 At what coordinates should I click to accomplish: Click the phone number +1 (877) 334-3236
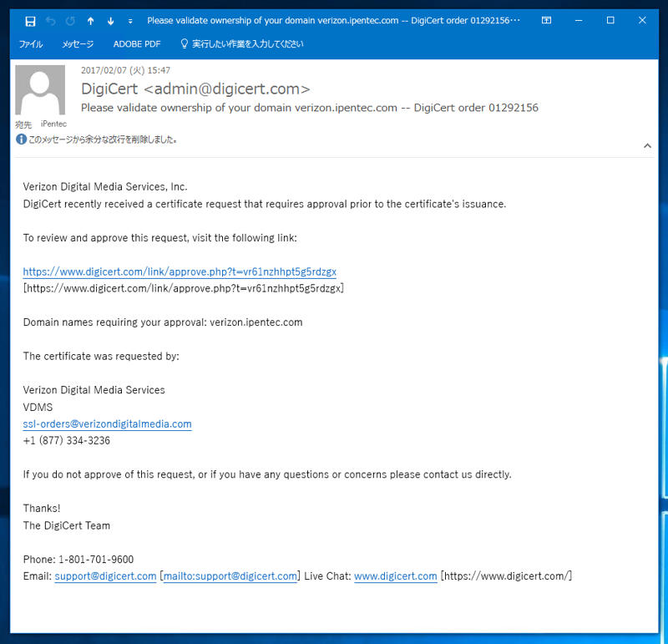67,441
